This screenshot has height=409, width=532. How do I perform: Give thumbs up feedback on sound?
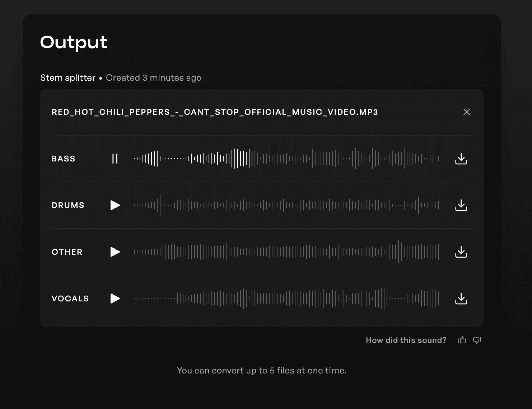[x=462, y=340]
